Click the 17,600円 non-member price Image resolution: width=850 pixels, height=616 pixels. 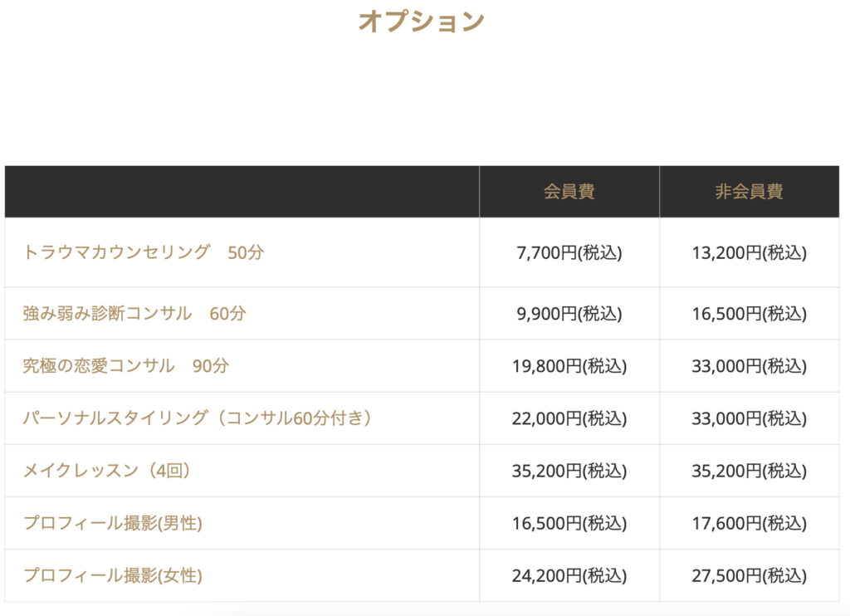tap(749, 523)
